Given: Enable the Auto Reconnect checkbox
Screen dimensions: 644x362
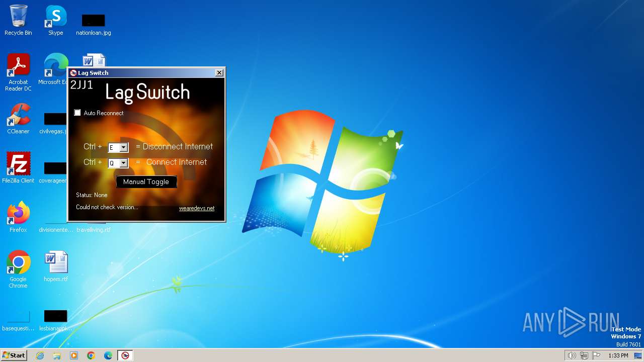Looking at the screenshot, I should (x=77, y=113).
